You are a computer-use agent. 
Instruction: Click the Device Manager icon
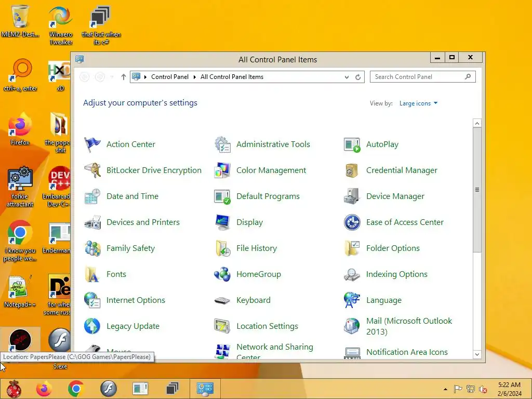point(352,196)
